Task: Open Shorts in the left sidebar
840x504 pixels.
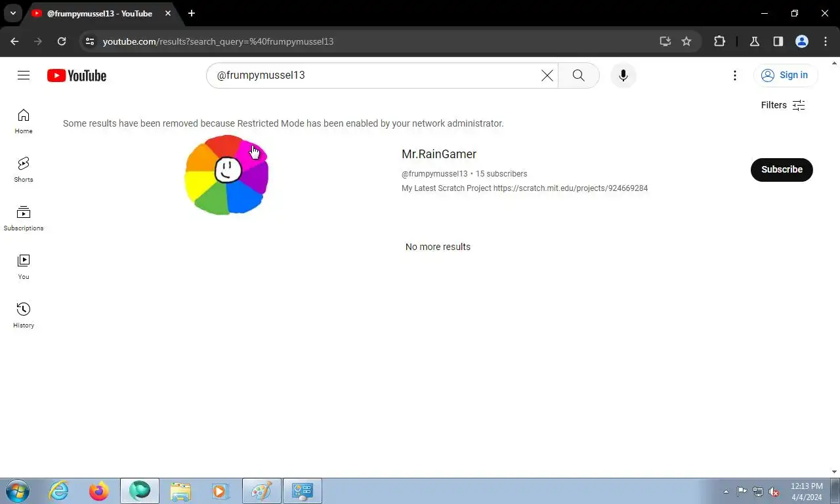Action: coord(24,170)
